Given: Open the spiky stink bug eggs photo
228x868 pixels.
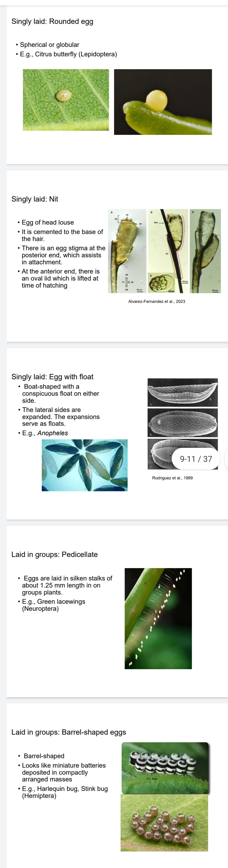Looking at the screenshot, I should click(x=164, y=822).
